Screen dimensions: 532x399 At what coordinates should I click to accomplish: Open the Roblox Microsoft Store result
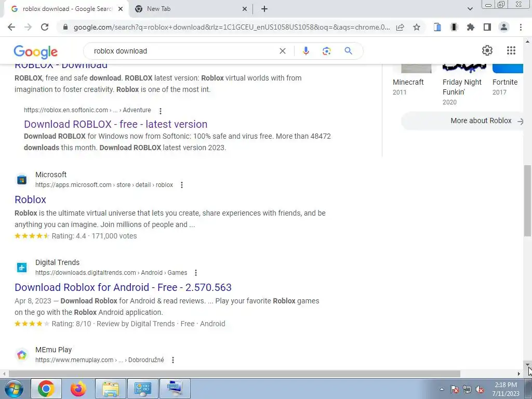click(30, 199)
